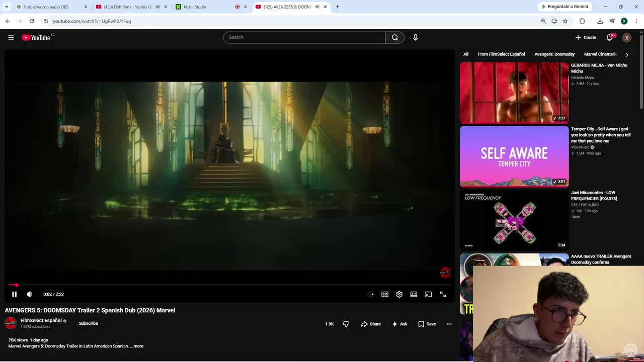Mute the Daft Punk tab audio icon
644x362 pixels.
click(157, 7)
